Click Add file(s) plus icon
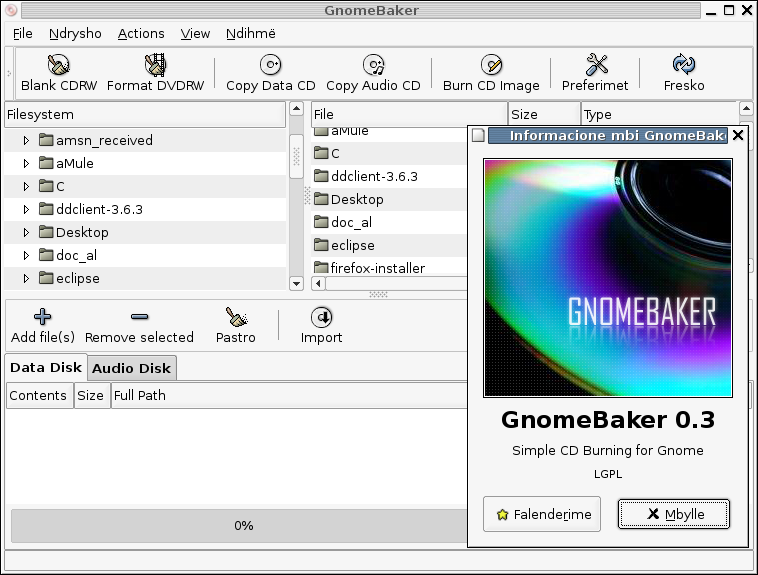Viewport: 758px width, 575px height. tap(43, 317)
